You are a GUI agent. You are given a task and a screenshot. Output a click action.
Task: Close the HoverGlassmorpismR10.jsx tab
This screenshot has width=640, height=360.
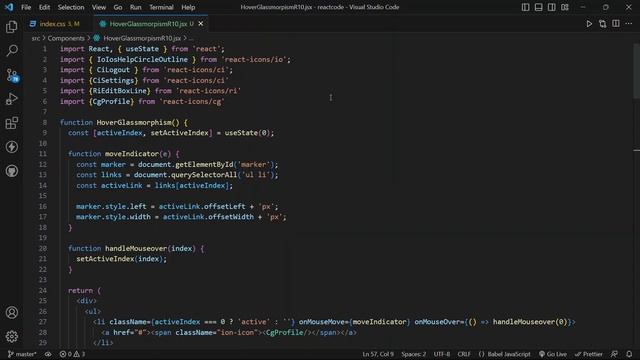[x=201, y=24]
